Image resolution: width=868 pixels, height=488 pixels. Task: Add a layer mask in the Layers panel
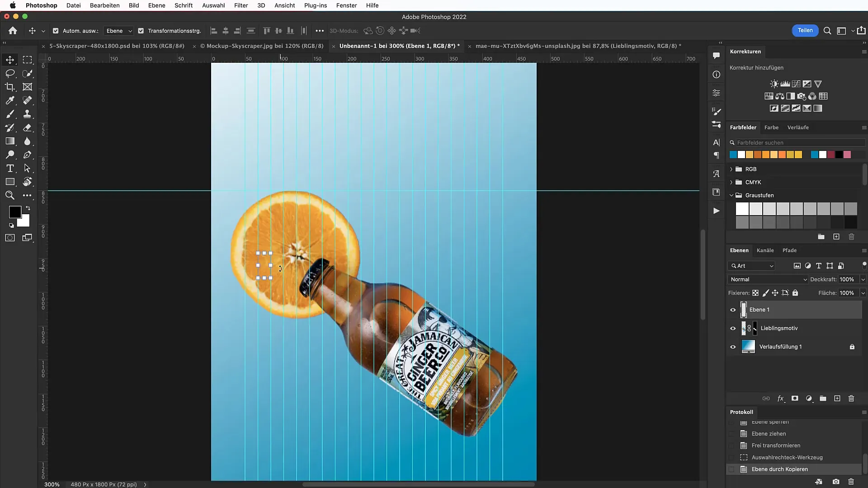(795, 399)
